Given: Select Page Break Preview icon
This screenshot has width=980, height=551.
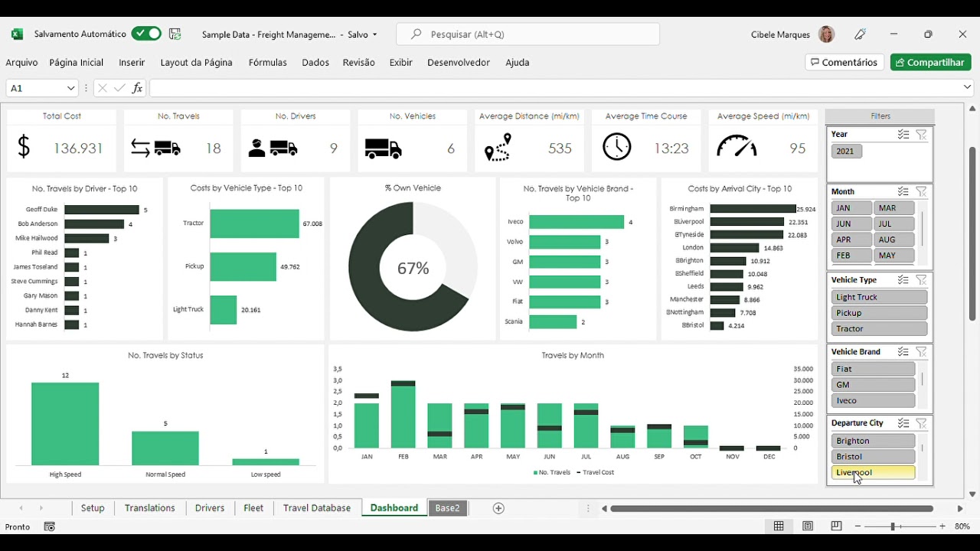Looking at the screenshot, I should click(836, 527).
